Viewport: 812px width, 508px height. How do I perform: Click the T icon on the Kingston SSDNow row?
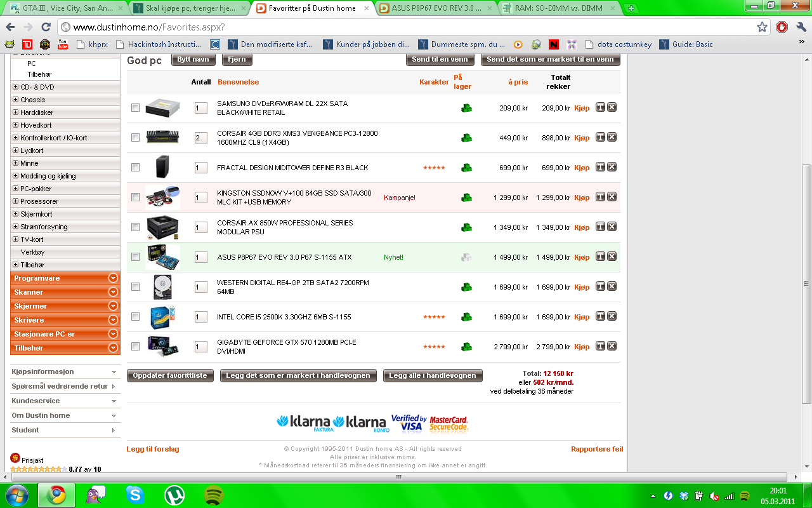point(600,197)
